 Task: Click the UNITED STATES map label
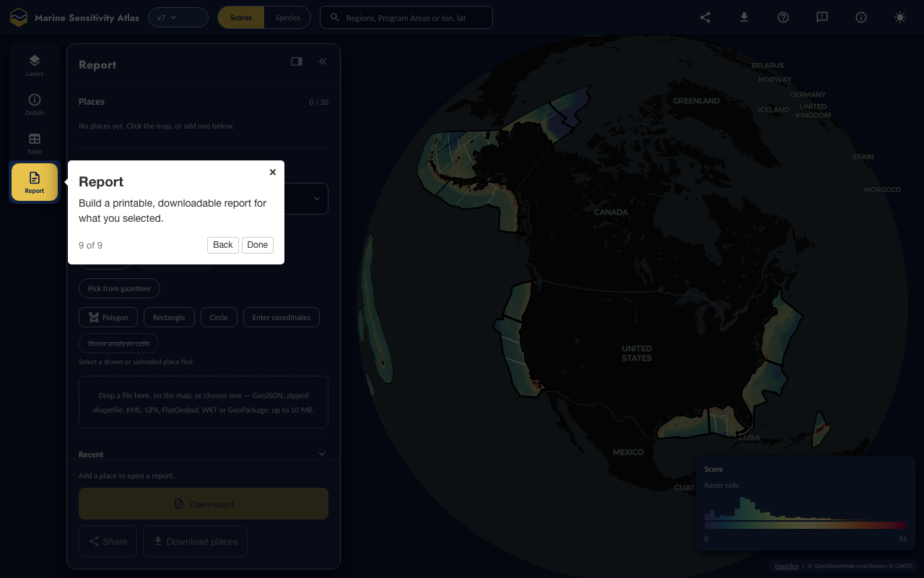tap(637, 353)
